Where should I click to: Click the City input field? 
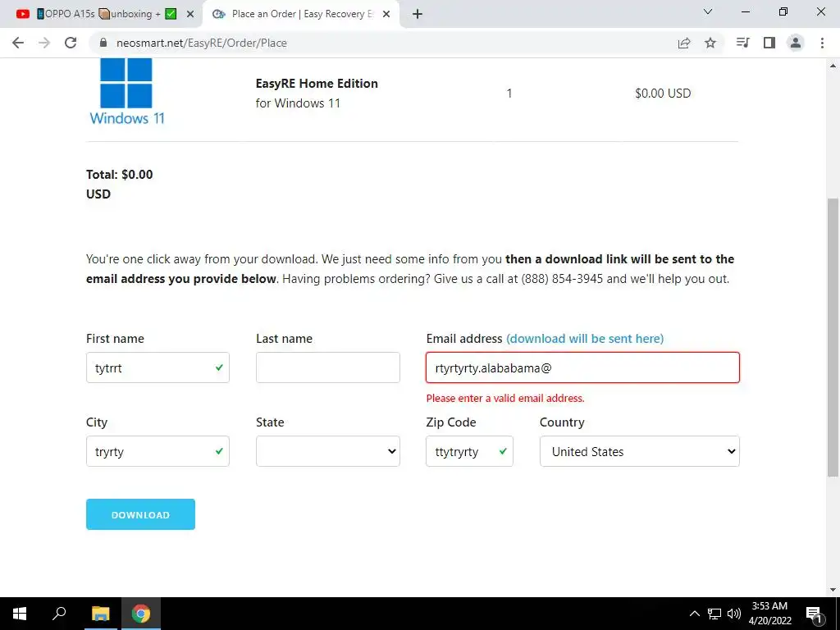click(x=157, y=451)
